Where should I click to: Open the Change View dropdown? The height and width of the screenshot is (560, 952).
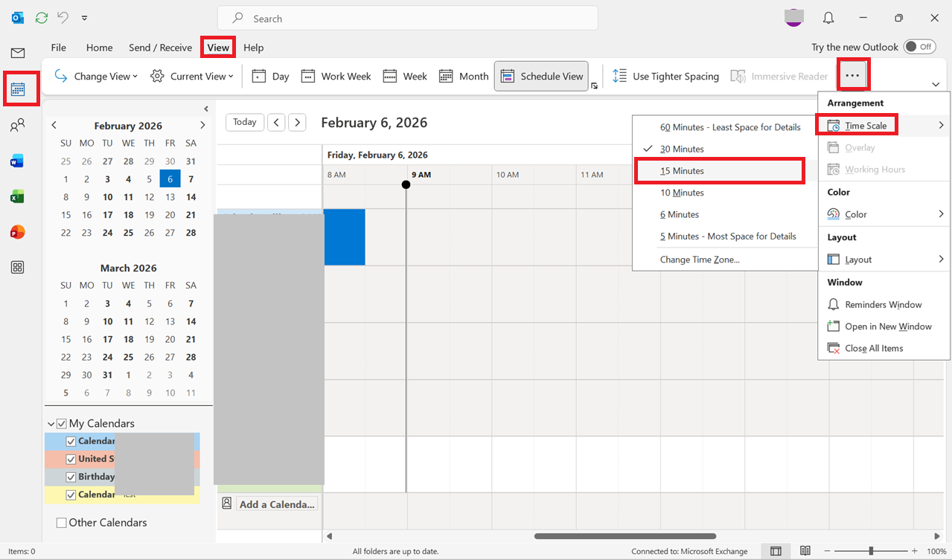coord(96,76)
